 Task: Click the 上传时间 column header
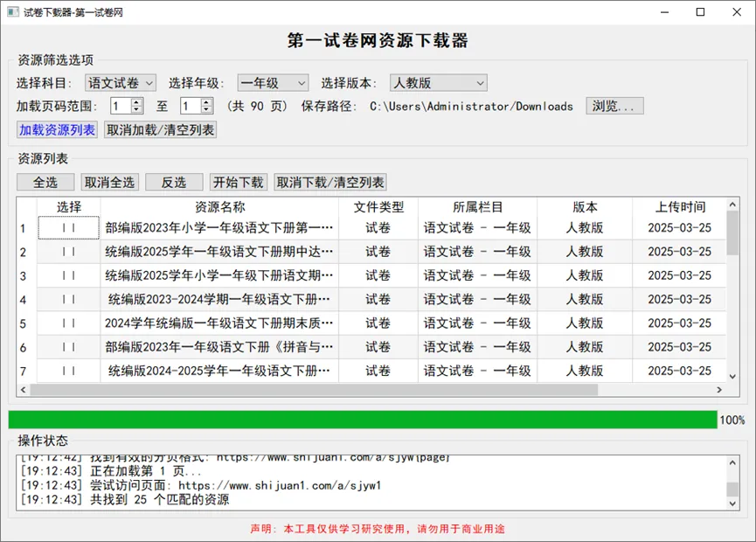pos(679,207)
